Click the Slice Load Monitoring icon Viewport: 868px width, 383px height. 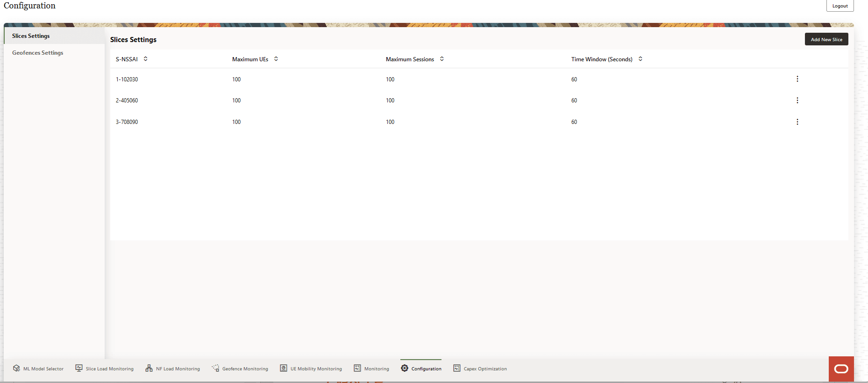[x=79, y=368]
